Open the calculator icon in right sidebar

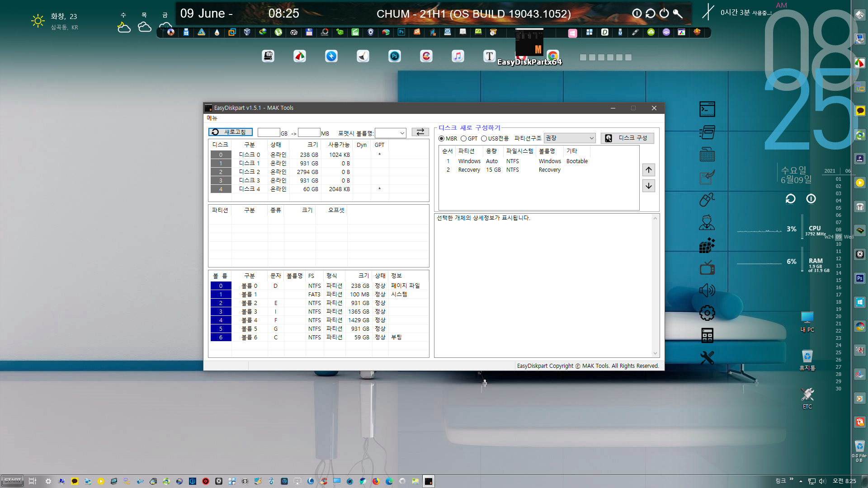tap(707, 335)
